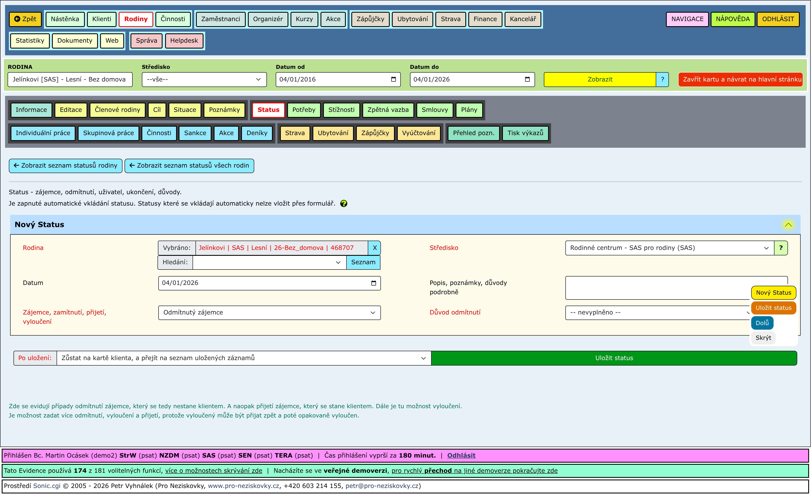Open the Středisko filter dropdown --vše--

tap(204, 79)
